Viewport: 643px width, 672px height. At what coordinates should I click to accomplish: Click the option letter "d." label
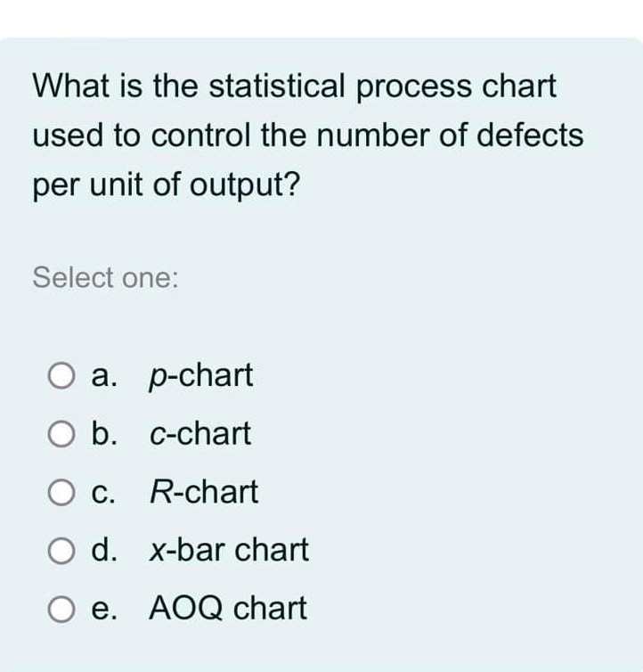coord(103,550)
